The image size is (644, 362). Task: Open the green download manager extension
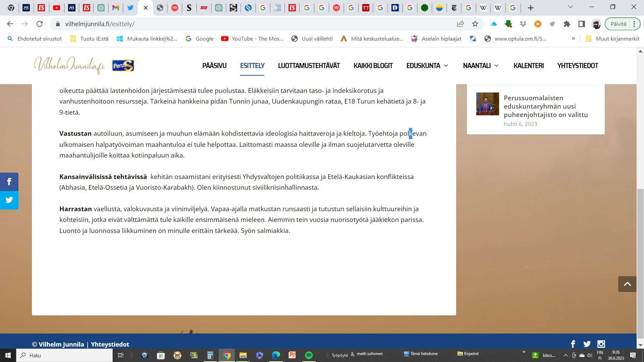[x=508, y=24]
